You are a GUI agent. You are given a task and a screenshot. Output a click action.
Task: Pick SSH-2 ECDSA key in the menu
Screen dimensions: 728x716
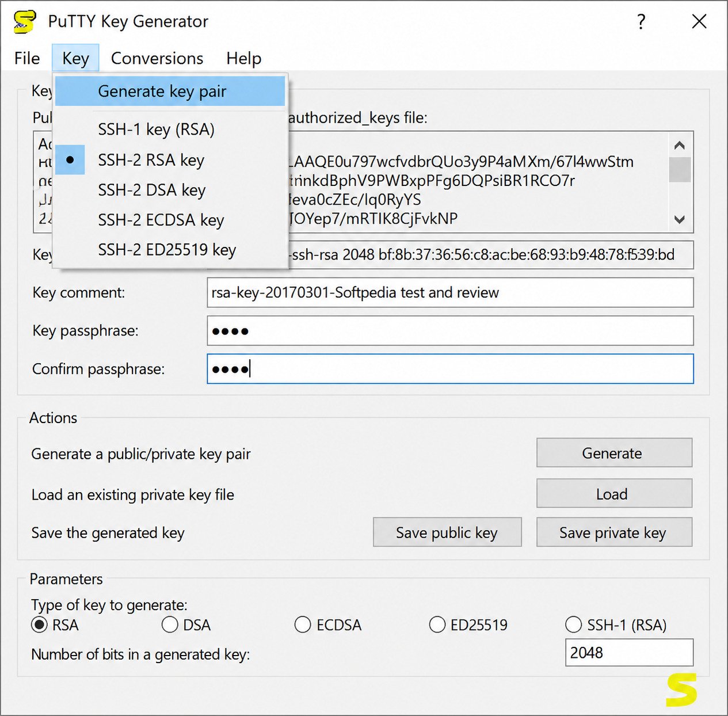[x=170, y=220]
